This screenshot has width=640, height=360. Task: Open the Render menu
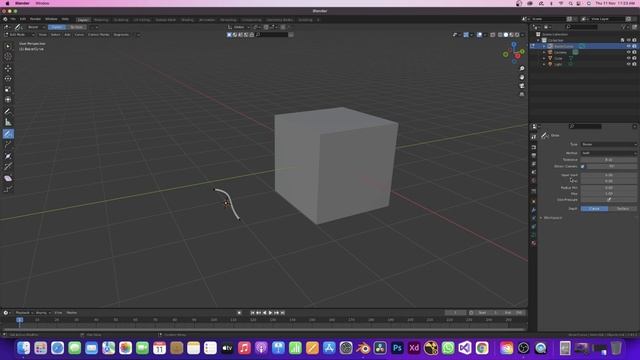coord(35,19)
